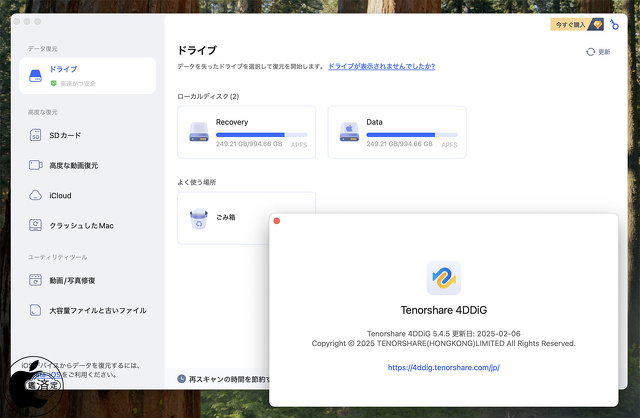Click the ローカルディスク (2) heading

tap(208, 96)
